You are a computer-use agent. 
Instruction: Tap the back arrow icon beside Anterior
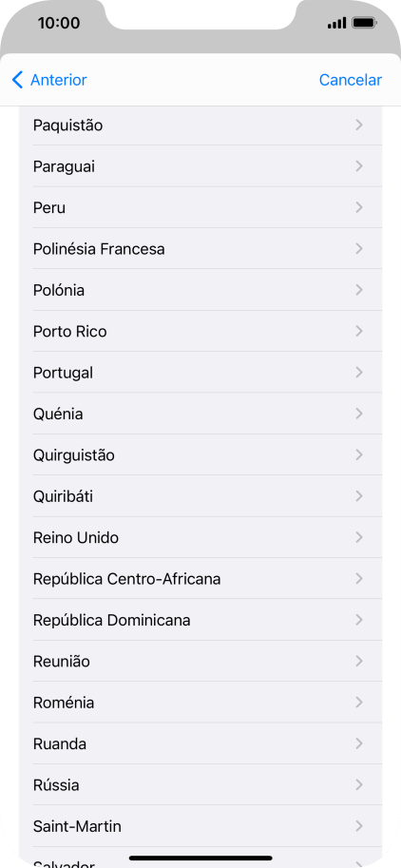[x=18, y=80]
